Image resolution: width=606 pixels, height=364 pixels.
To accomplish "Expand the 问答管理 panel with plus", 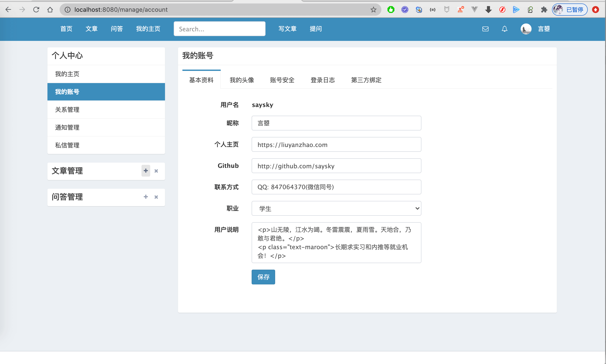I will pos(146,197).
